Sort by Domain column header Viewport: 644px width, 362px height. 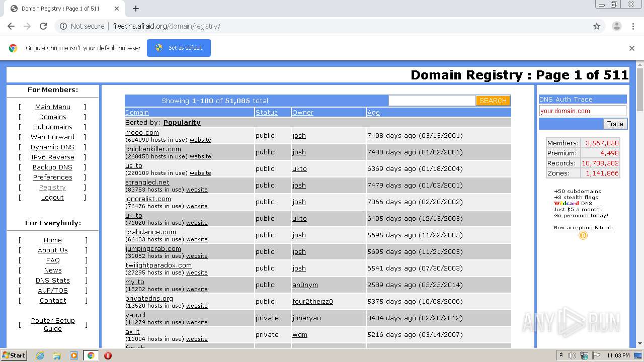137,113
